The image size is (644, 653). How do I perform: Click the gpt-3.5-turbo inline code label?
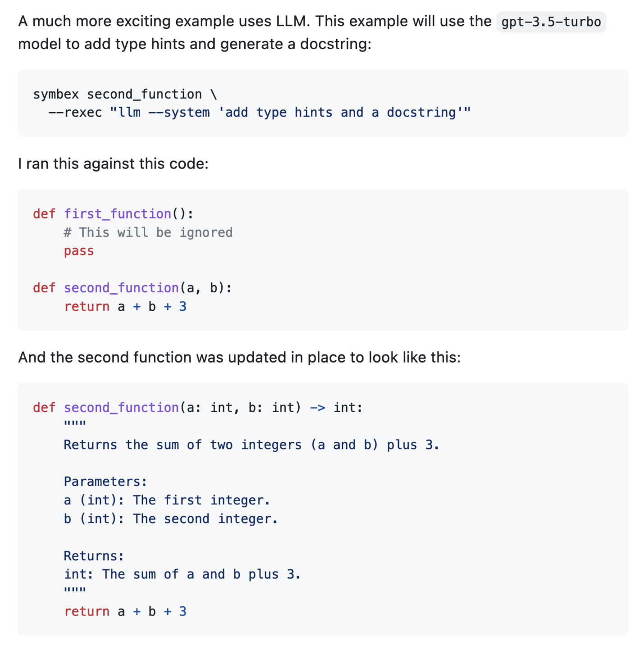(x=551, y=22)
